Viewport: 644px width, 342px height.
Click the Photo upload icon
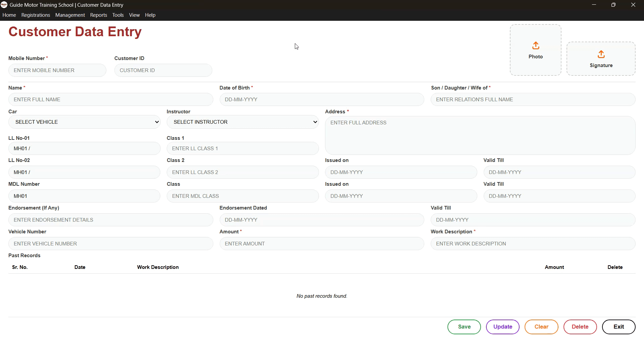point(535,46)
